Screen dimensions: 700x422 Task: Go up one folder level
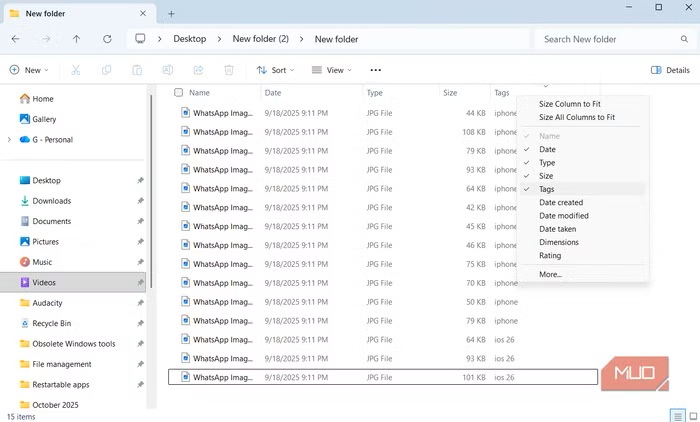click(77, 39)
